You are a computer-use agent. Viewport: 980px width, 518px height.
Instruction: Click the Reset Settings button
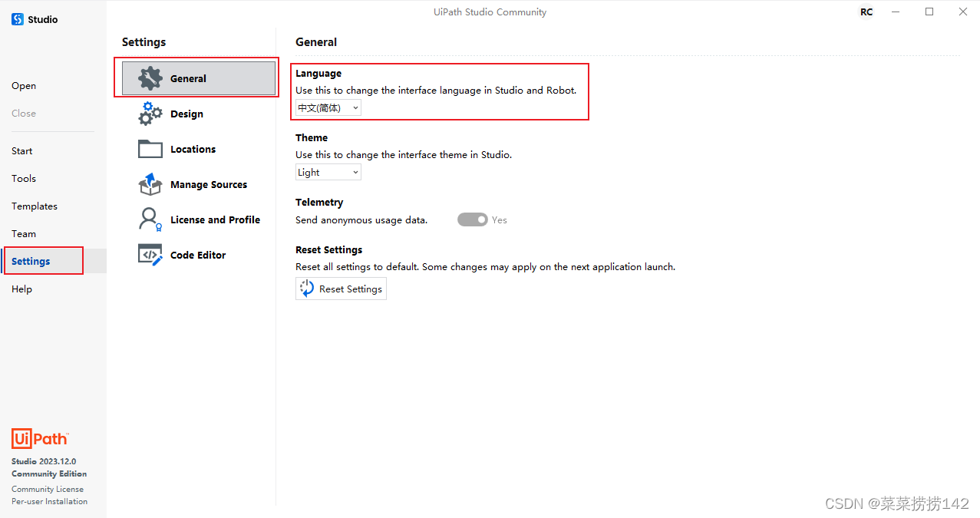[341, 289]
